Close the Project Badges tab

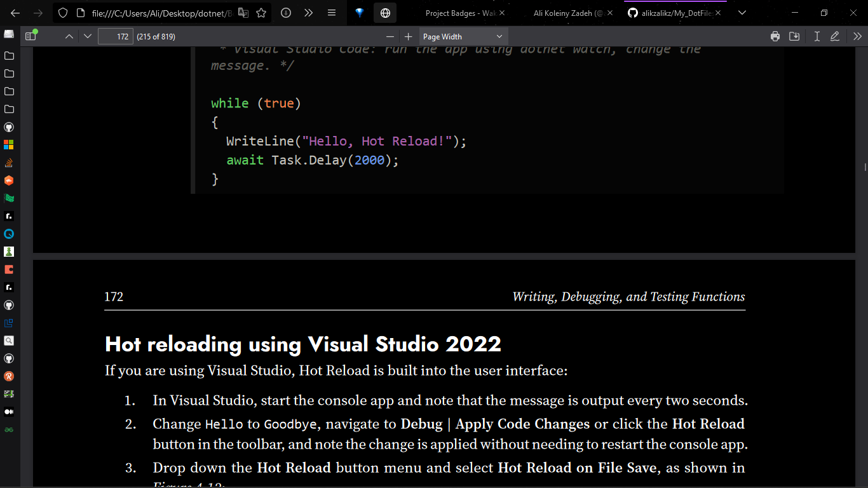502,13
